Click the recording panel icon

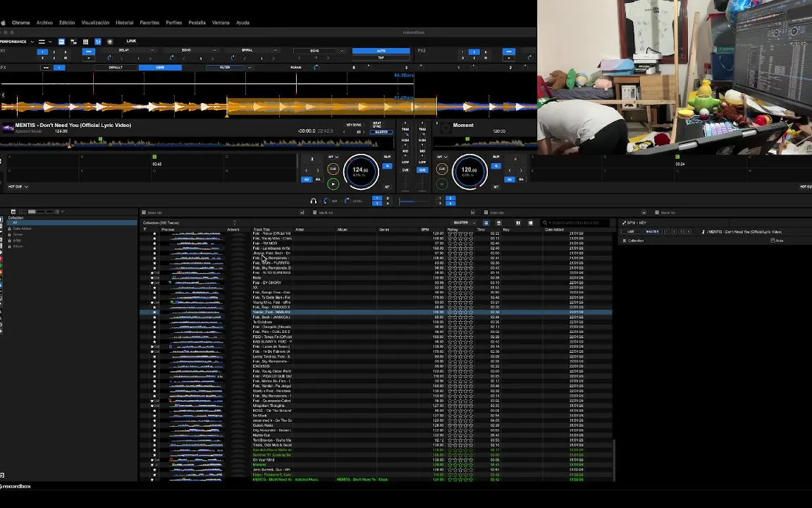[110, 42]
